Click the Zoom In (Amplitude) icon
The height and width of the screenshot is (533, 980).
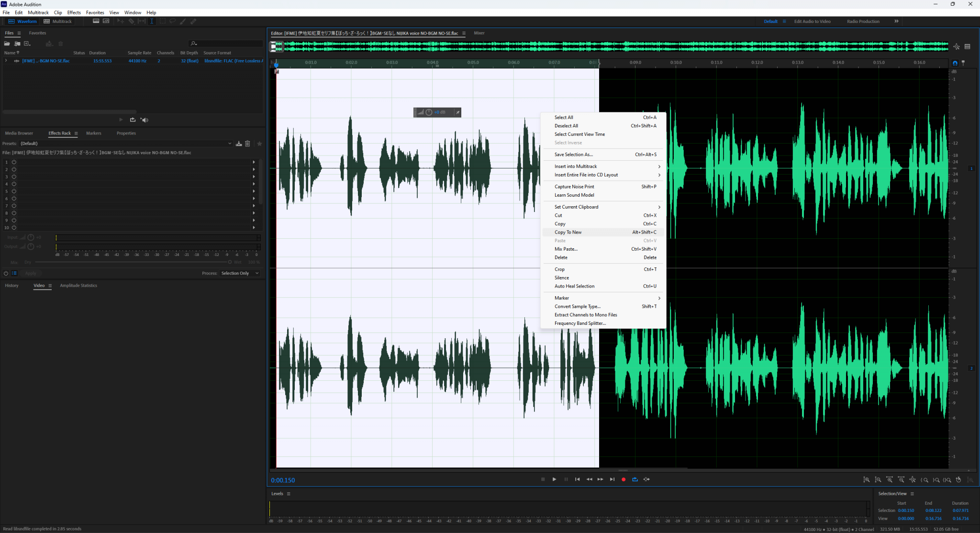point(867,479)
